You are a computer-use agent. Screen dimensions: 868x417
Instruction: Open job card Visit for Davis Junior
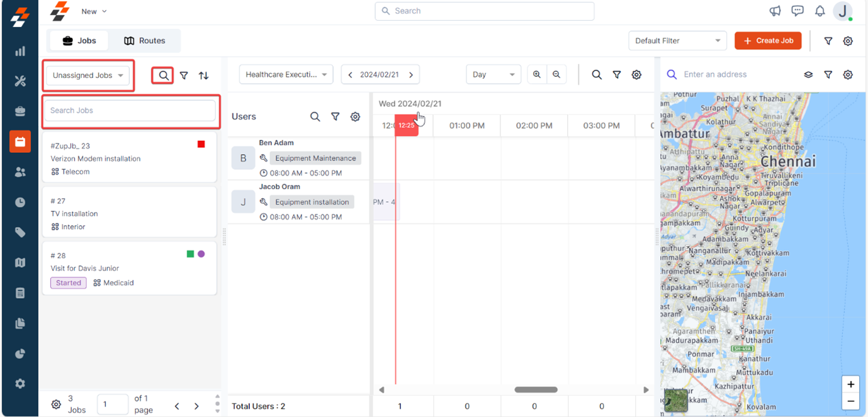point(130,269)
